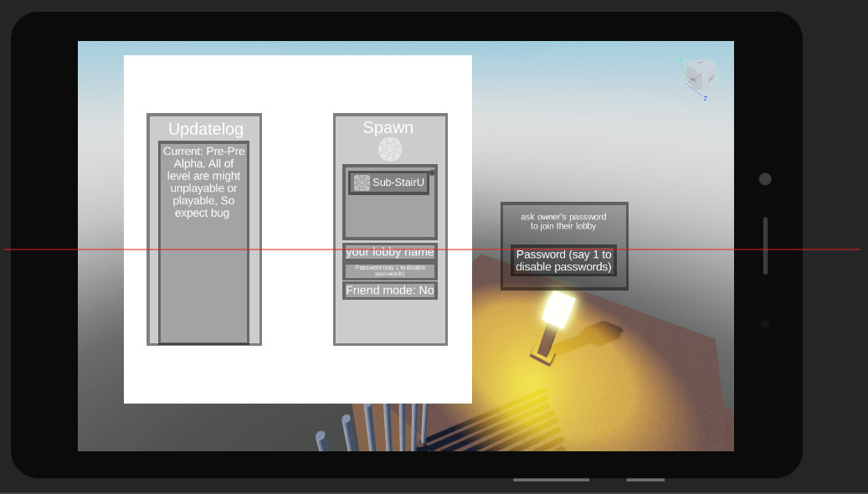Click the Password field for joining a lobby
This screenshot has width=868, height=494.
tap(564, 260)
